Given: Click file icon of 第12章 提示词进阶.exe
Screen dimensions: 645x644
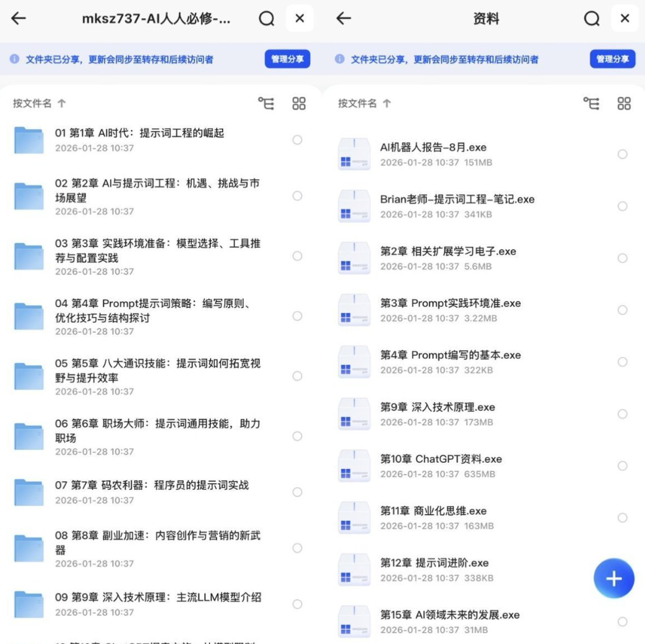Looking at the screenshot, I should pyautogui.click(x=354, y=570).
